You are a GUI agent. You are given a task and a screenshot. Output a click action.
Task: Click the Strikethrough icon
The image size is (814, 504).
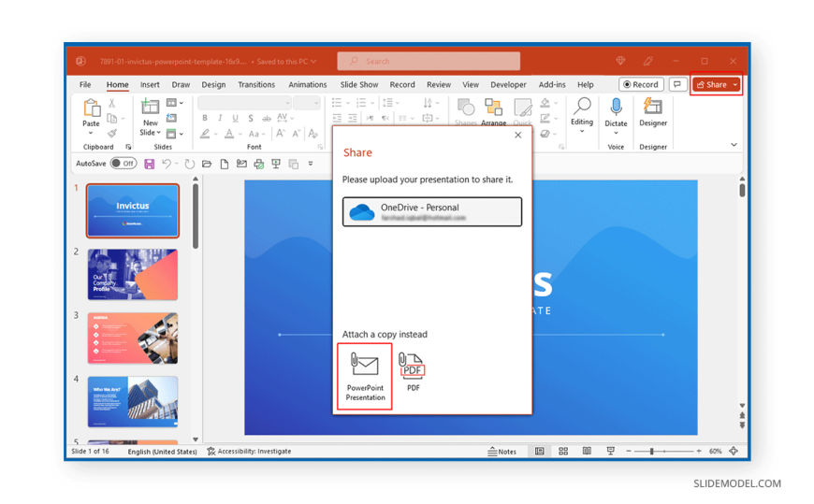[267, 119]
